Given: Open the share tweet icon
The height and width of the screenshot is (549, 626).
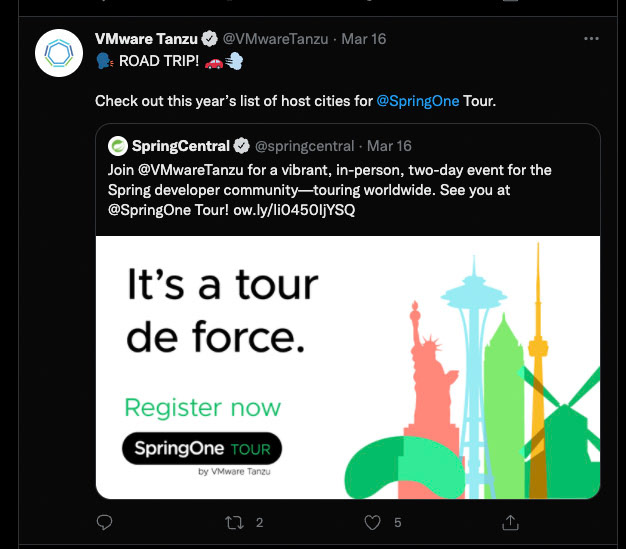Looking at the screenshot, I should [509, 522].
